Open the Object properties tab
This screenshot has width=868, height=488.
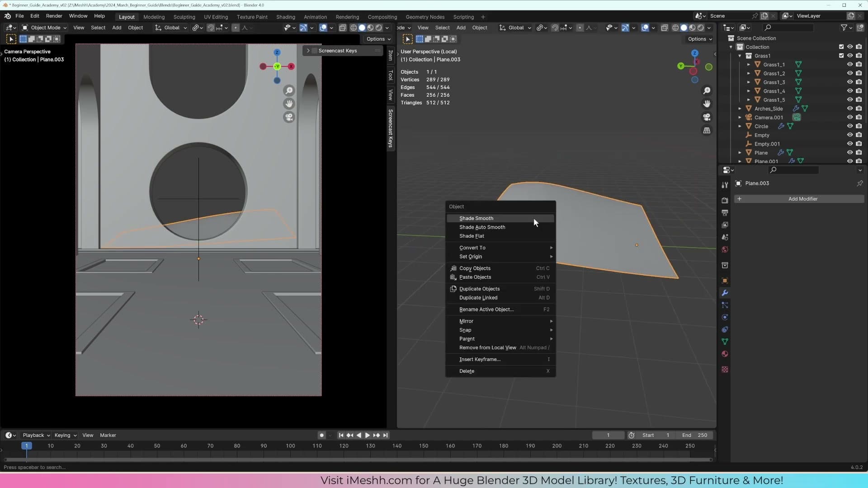click(x=725, y=281)
